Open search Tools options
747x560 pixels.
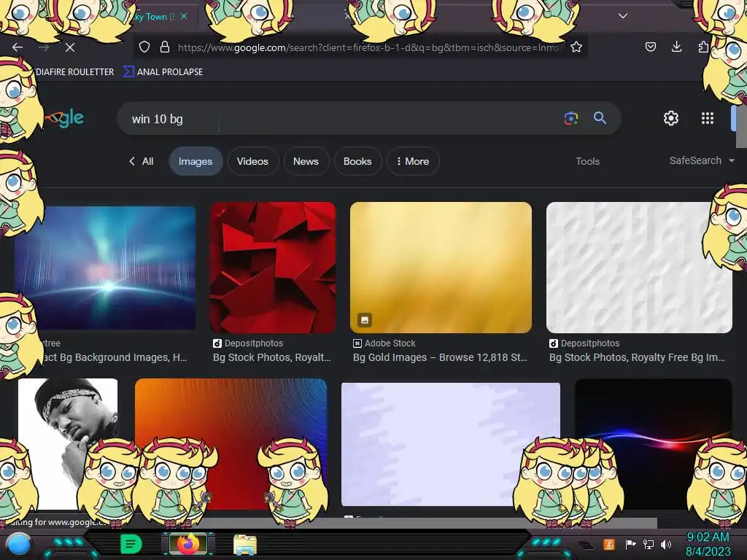pyautogui.click(x=587, y=161)
